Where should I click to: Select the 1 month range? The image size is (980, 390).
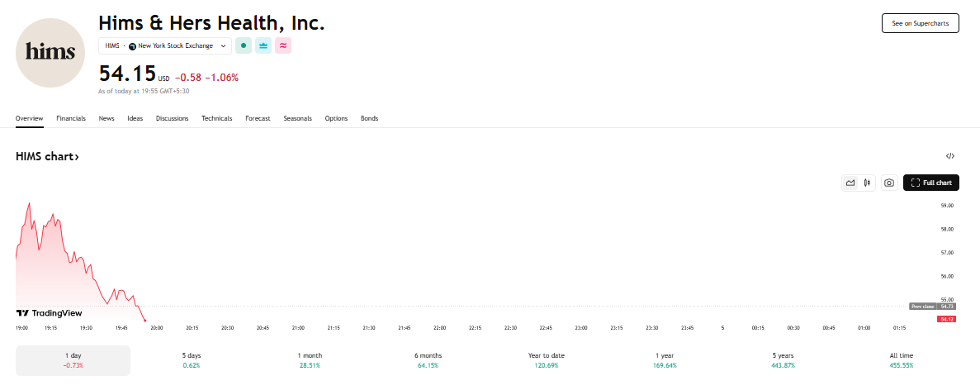310,360
